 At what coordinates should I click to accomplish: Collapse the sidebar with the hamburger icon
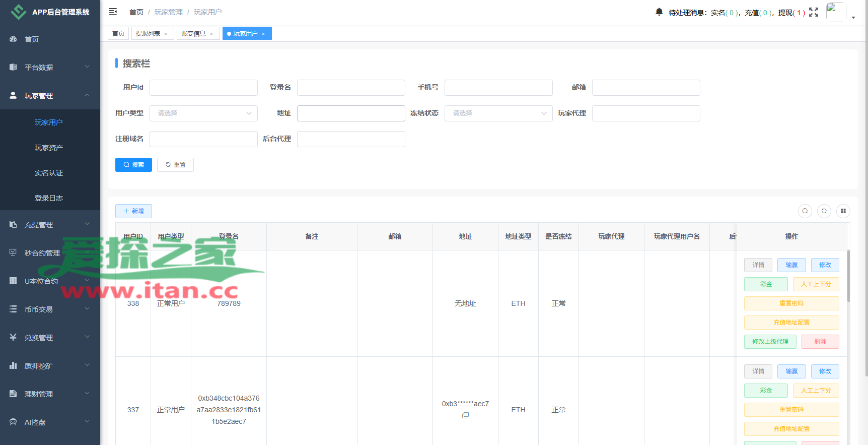113,12
